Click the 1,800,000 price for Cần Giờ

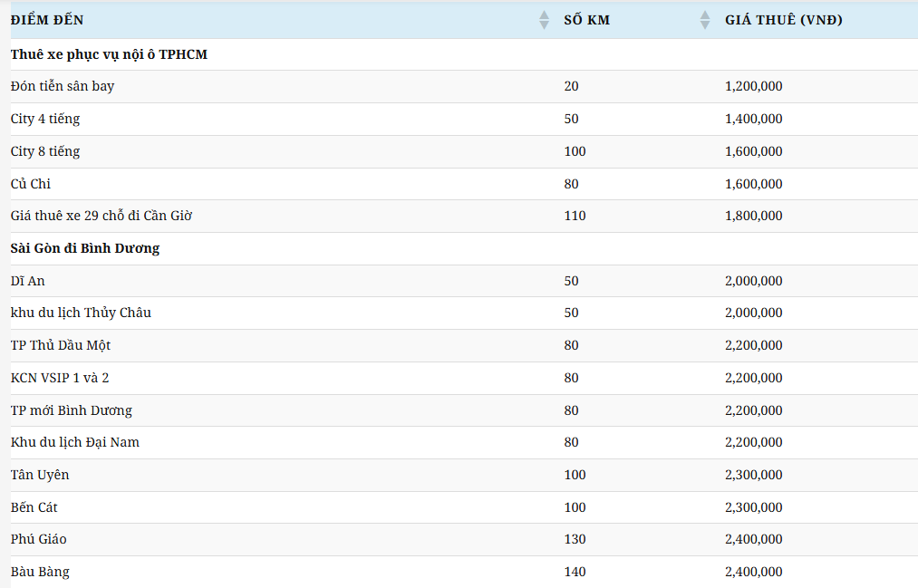tap(753, 216)
